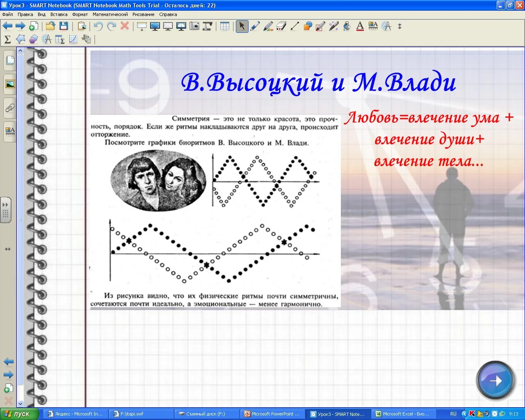Select the Shape Recognition Pen
This screenshot has height=420, width=525.
coord(321,26)
